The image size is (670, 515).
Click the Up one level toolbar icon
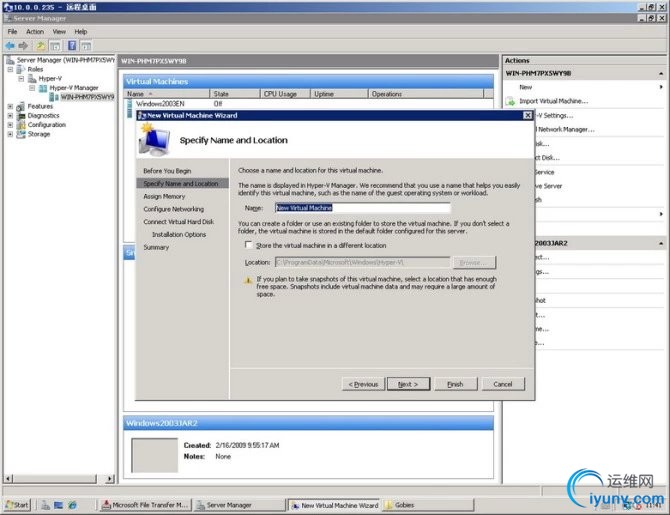click(x=40, y=46)
